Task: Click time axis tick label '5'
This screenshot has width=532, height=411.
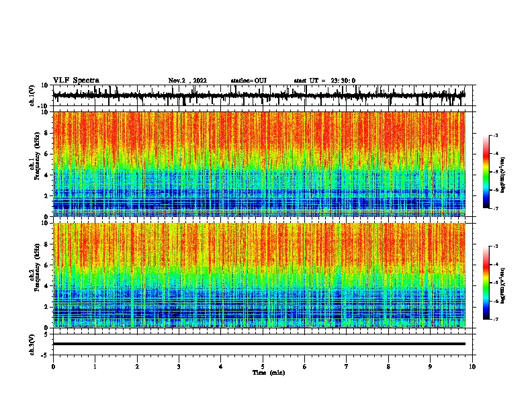Action: tap(263, 367)
